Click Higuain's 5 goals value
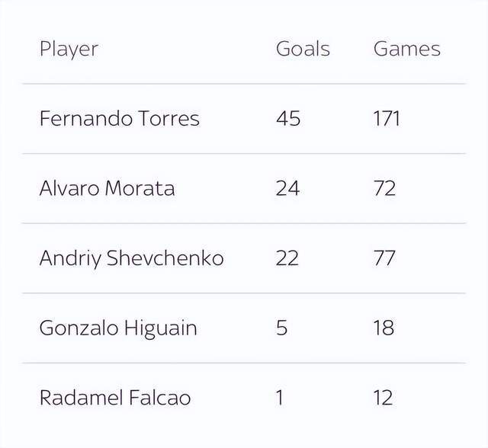The height and width of the screenshot is (448, 488). click(x=281, y=328)
